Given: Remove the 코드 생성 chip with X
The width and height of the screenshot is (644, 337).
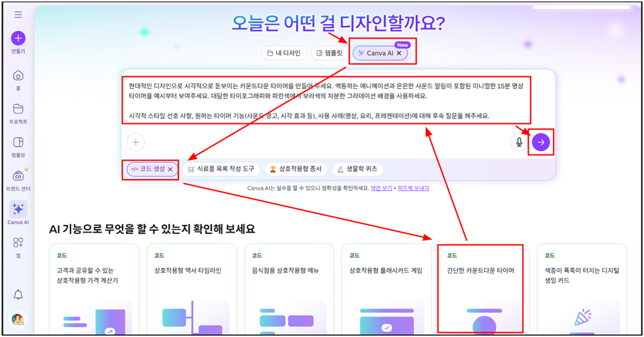Looking at the screenshot, I should (170, 169).
